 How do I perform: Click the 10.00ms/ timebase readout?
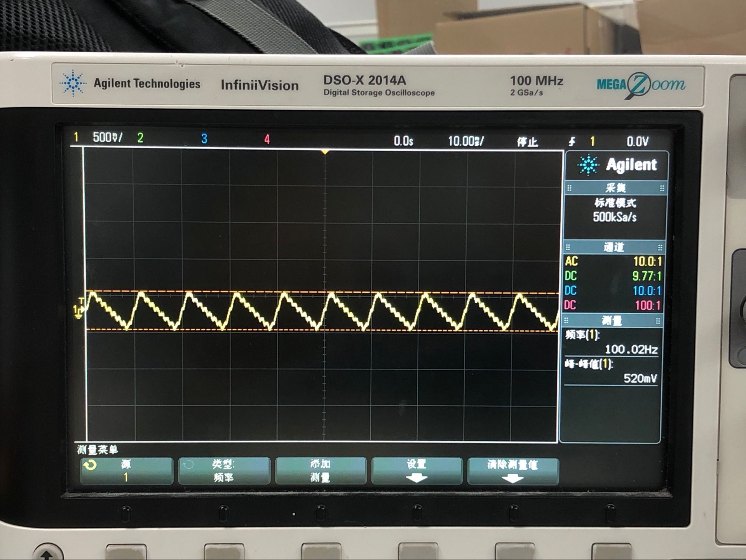[x=465, y=141]
